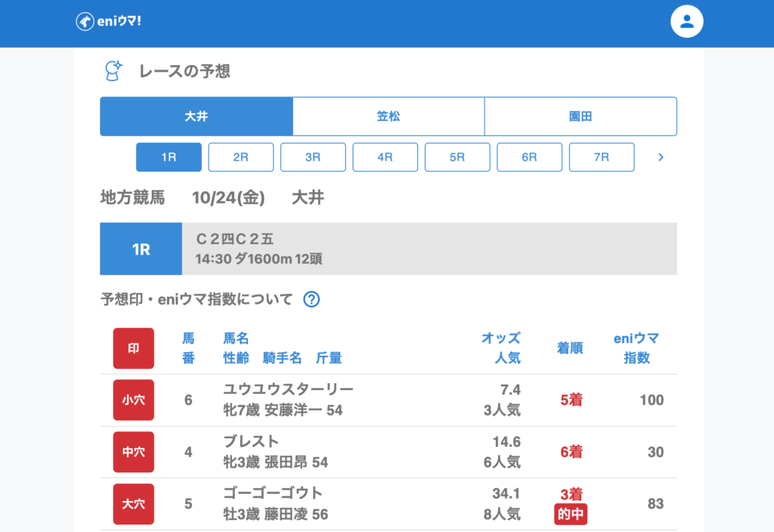Open horse ユウユウスターリー details
The image size is (774, 532).
click(x=288, y=389)
